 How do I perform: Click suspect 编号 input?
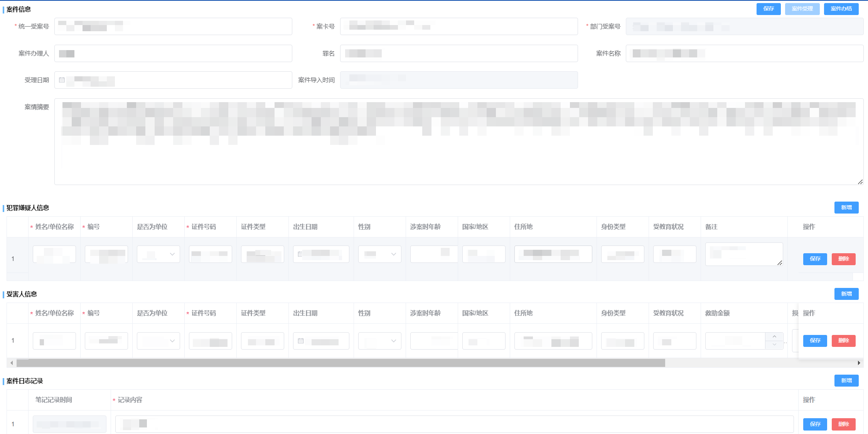[106, 254]
